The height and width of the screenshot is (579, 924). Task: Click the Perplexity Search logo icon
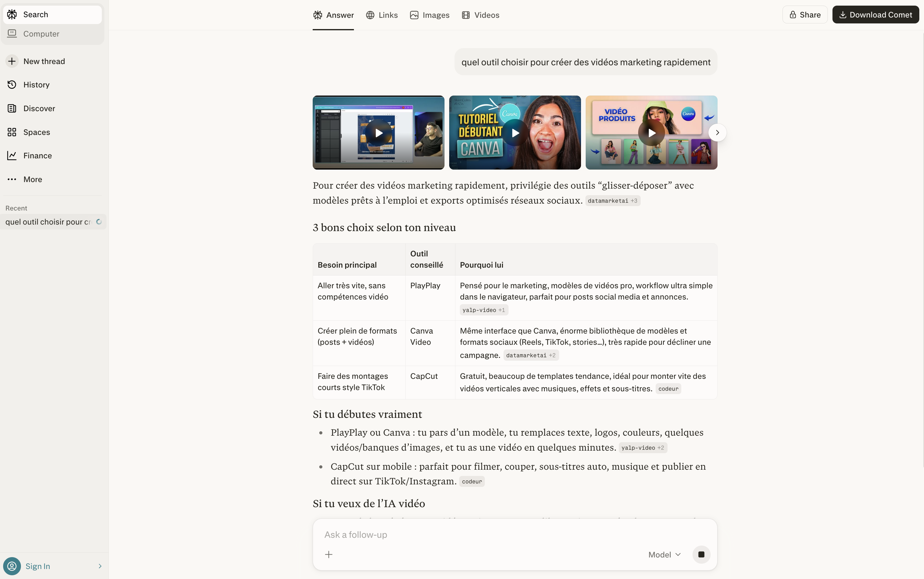(x=12, y=15)
